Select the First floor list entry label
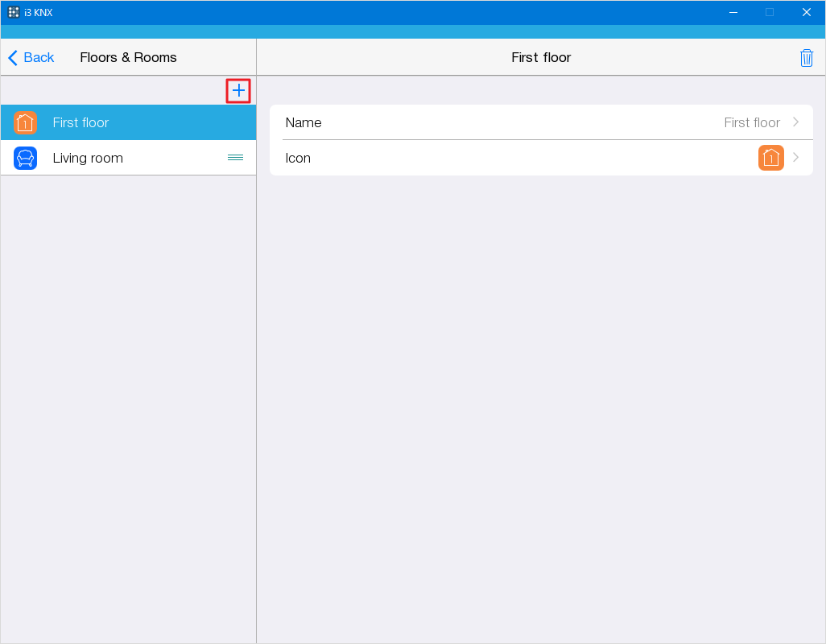This screenshot has height=644, width=826. coord(81,122)
